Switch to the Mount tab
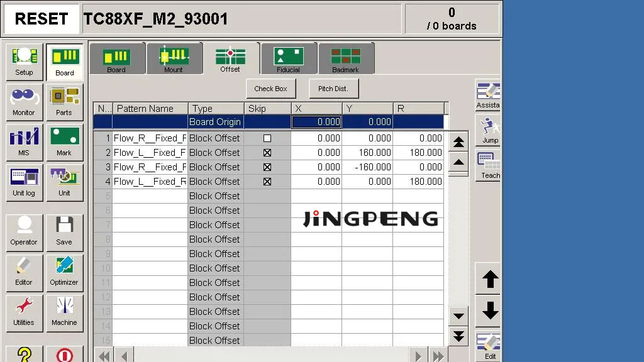This screenshot has height=362, width=644. (x=174, y=58)
